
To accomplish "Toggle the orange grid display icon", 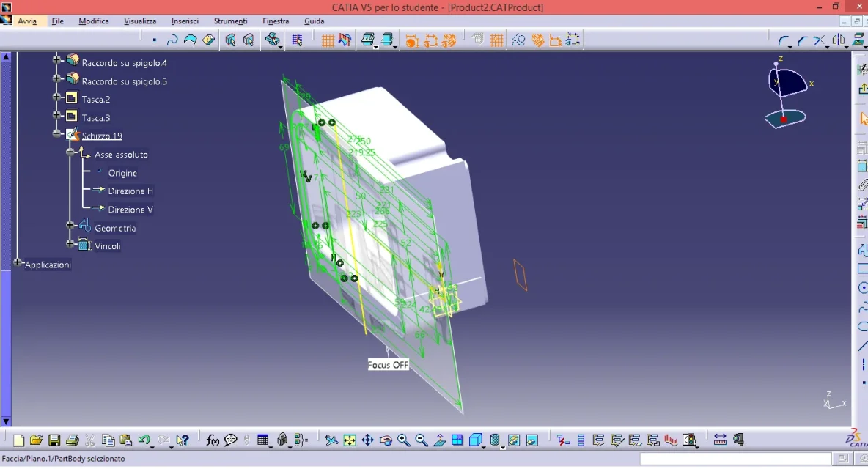I will coord(328,40).
